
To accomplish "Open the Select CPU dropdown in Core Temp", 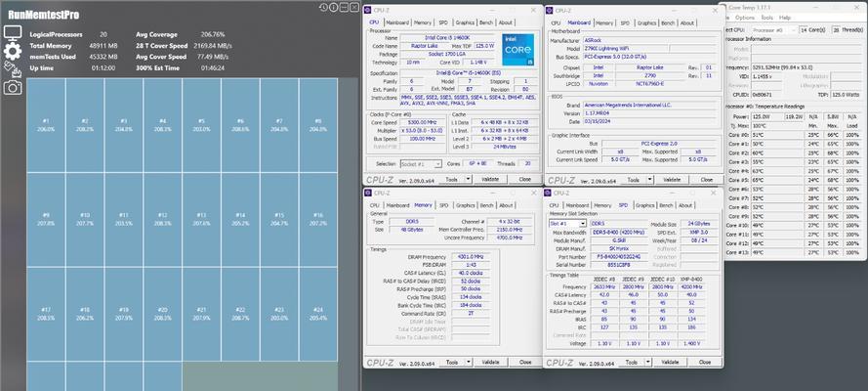I will 775,30.
